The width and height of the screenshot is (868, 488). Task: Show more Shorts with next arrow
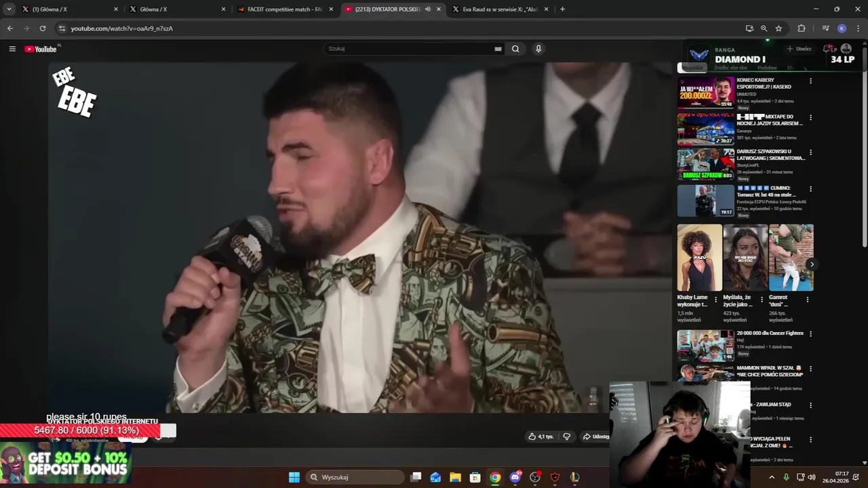tap(811, 264)
